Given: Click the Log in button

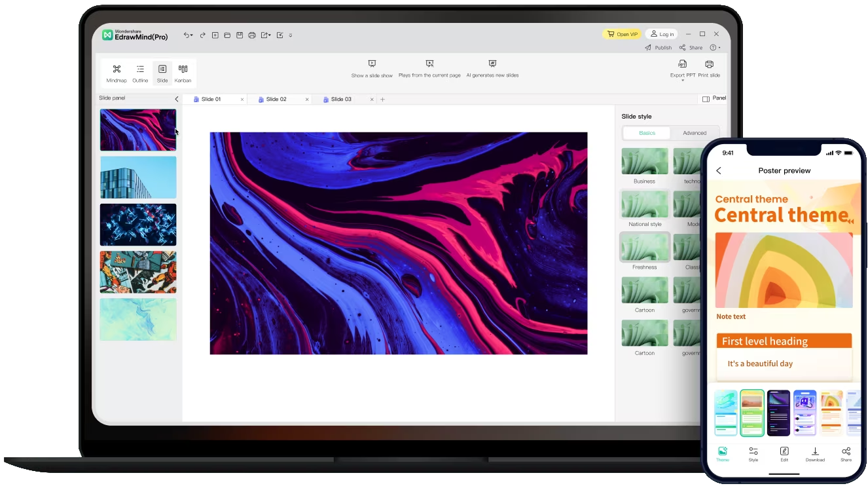Looking at the screenshot, I should pos(661,34).
